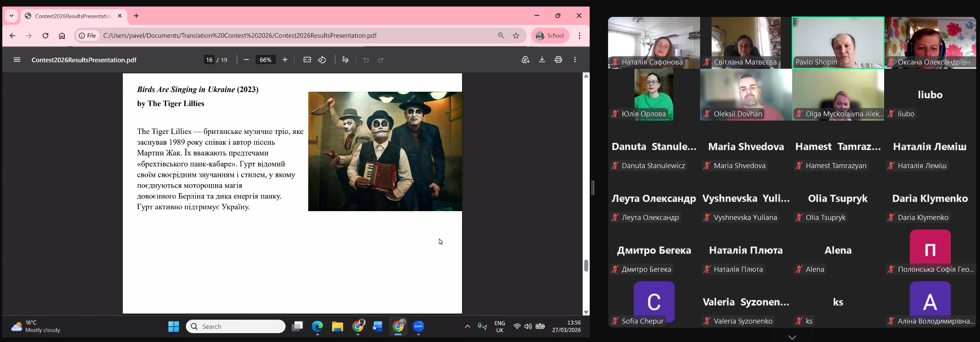Select the draw annotation tool

click(345, 60)
